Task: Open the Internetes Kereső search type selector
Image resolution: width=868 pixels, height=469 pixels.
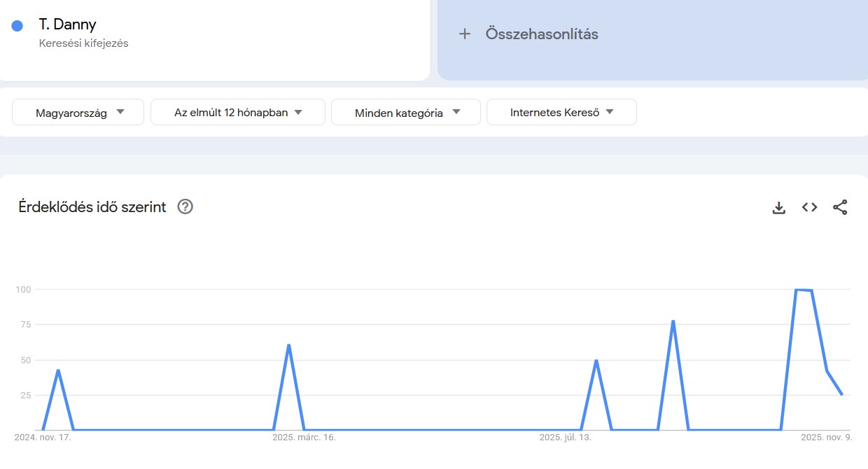Action: tap(562, 111)
